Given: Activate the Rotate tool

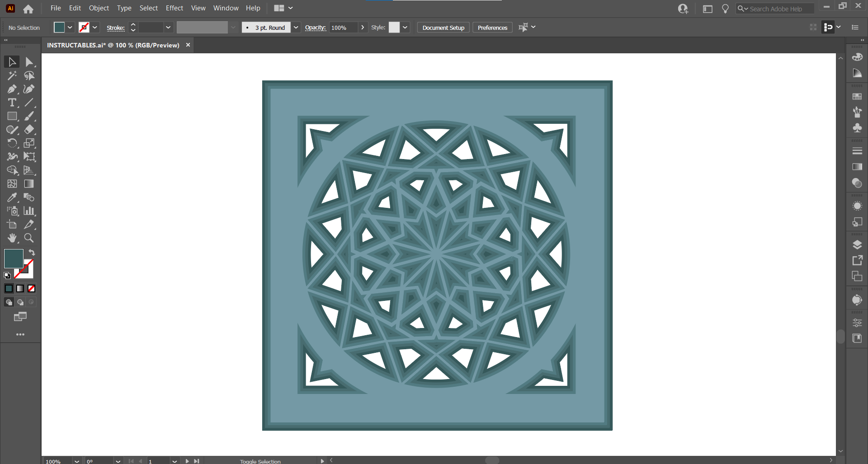Looking at the screenshot, I should pyautogui.click(x=12, y=143).
